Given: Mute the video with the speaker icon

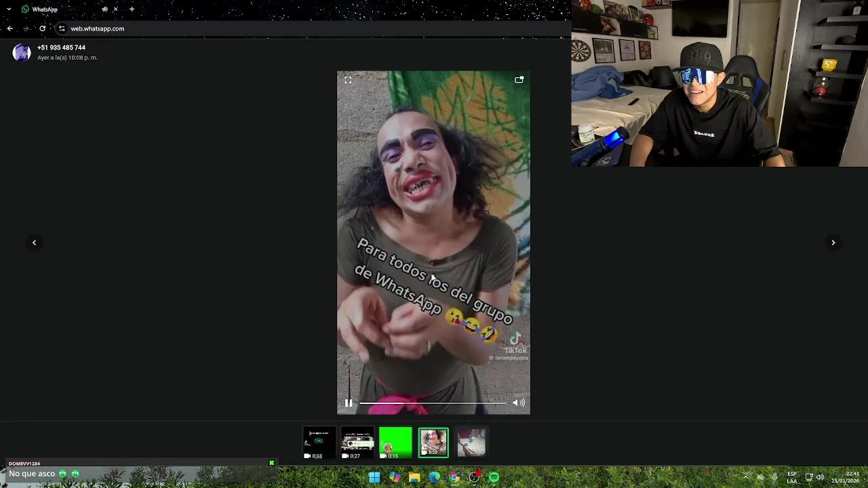Looking at the screenshot, I should (519, 403).
